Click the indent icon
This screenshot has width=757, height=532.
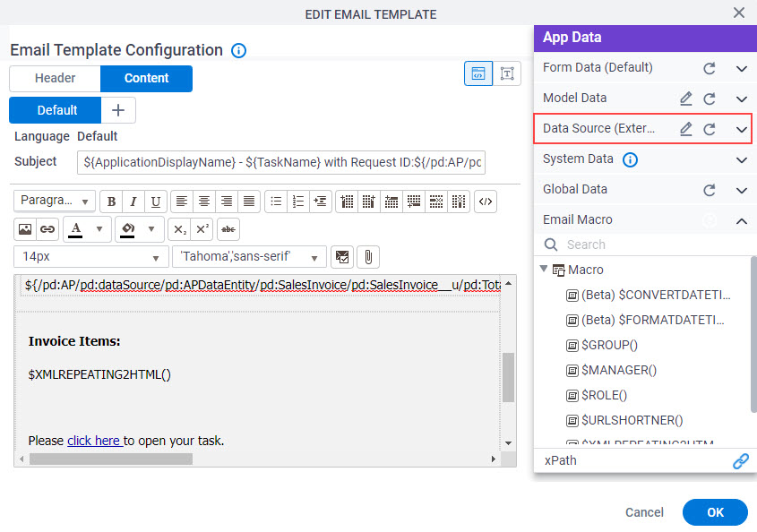pyautogui.click(x=320, y=202)
